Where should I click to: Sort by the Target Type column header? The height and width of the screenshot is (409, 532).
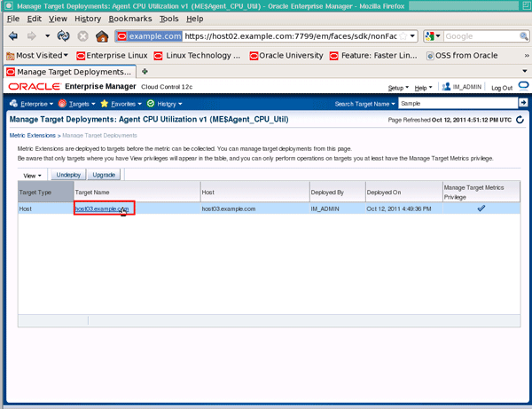(x=46, y=193)
